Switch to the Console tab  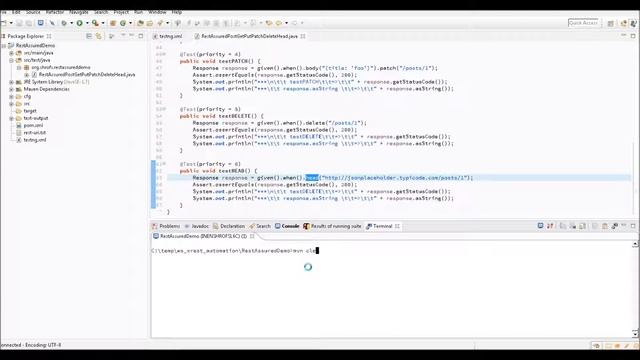point(287,226)
